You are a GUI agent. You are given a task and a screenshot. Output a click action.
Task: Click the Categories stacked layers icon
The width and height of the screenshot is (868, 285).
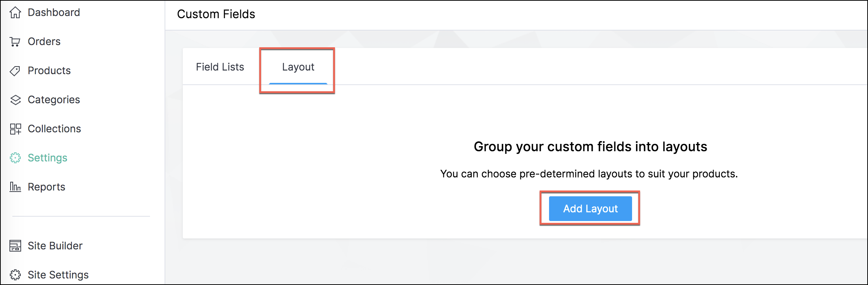pyautogui.click(x=15, y=100)
